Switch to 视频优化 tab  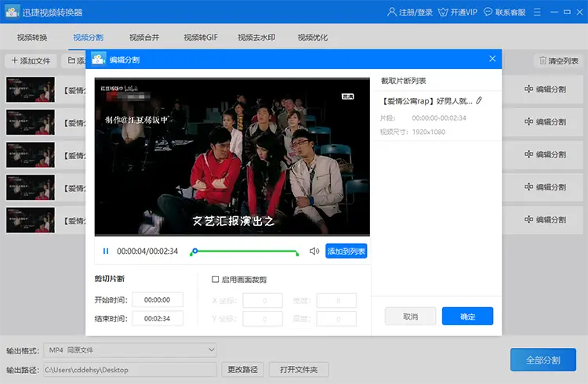(313, 38)
